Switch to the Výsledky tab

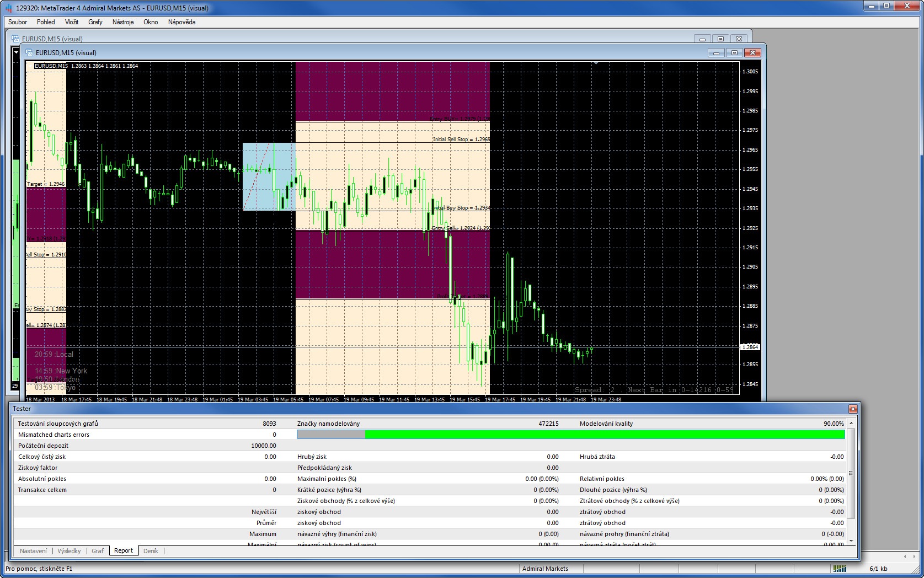[x=69, y=551]
